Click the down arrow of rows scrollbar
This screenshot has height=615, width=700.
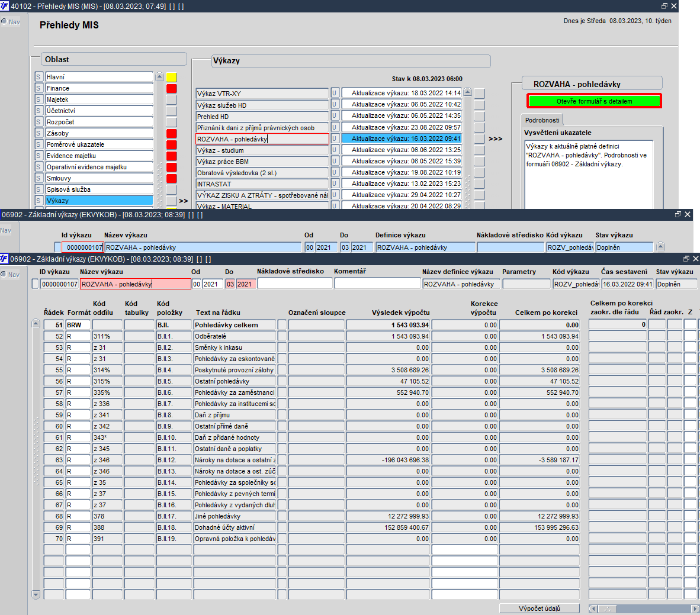(x=36, y=594)
